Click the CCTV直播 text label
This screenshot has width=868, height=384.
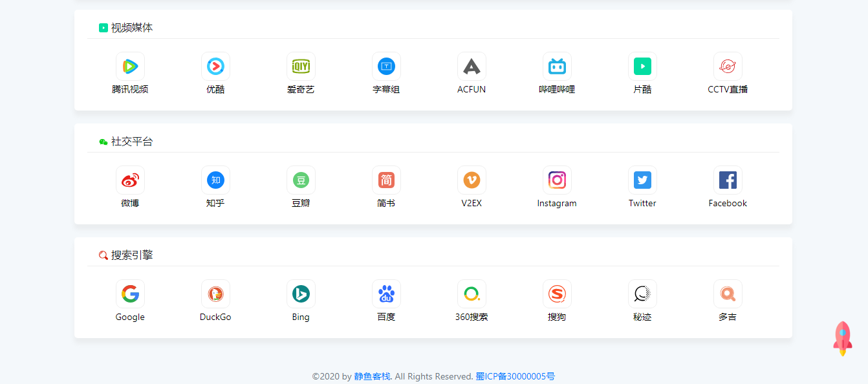pos(728,89)
